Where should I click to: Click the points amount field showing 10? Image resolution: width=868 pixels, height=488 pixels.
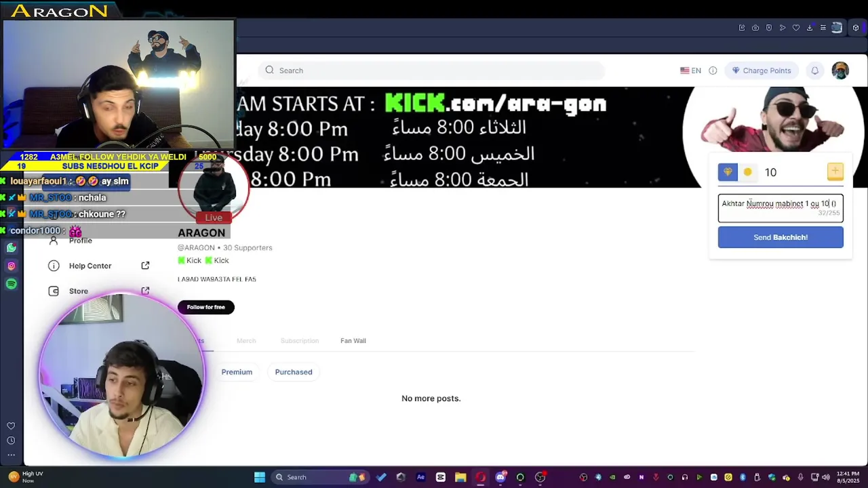pos(791,172)
